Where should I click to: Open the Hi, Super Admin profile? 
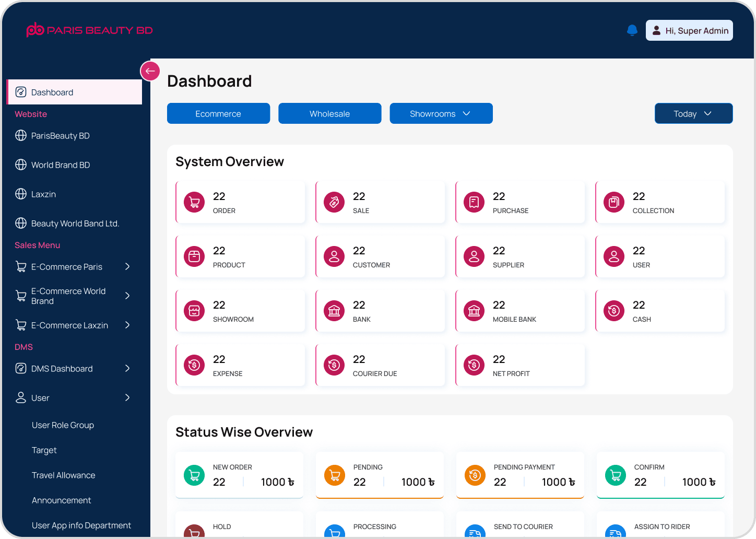(689, 30)
